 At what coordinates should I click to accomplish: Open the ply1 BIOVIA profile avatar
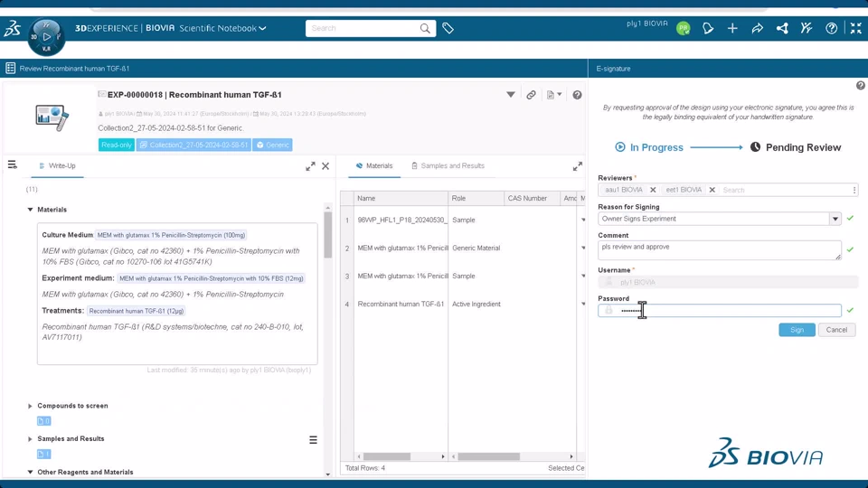tap(684, 28)
